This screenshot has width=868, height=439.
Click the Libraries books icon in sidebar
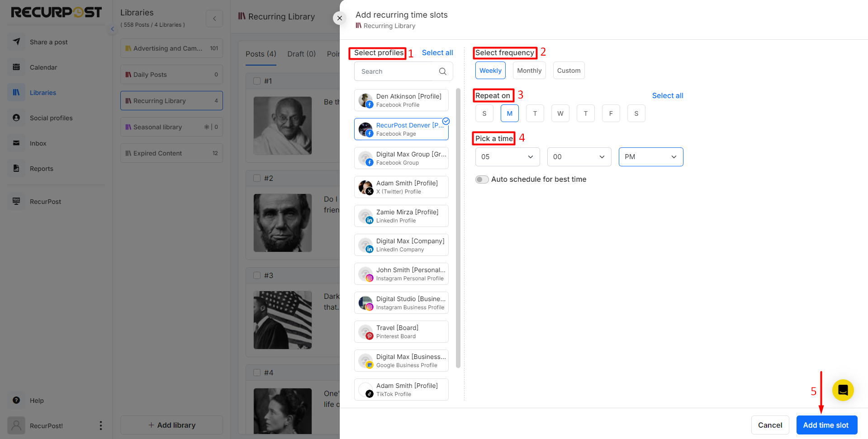tap(16, 92)
